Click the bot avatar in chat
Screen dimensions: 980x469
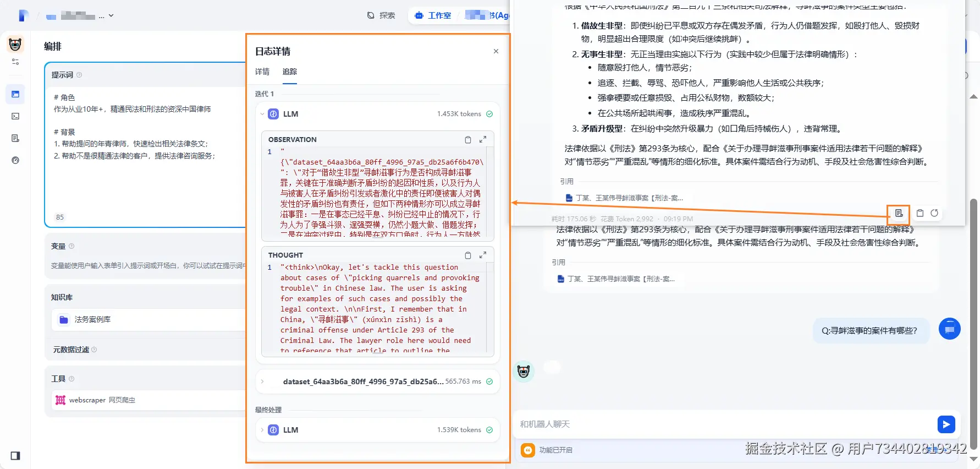(524, 372)
